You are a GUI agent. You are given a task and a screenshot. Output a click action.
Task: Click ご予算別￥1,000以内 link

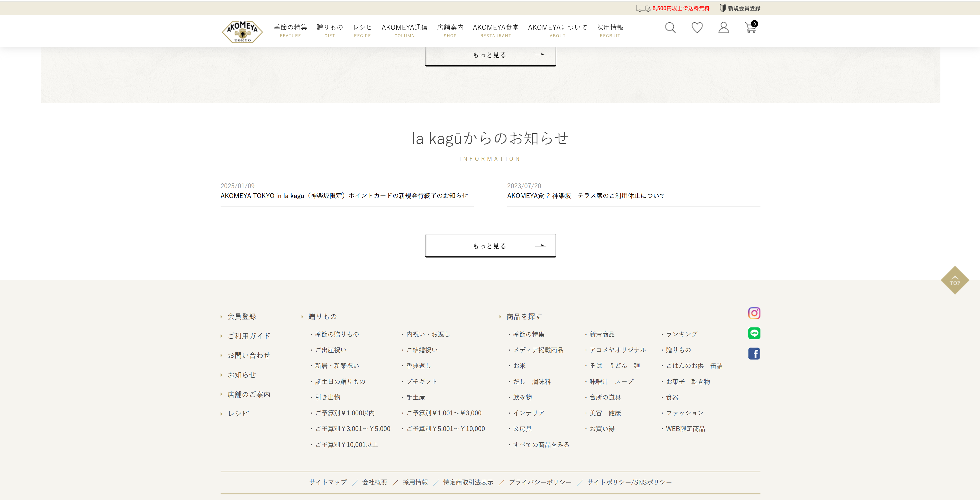pos(345,413)
